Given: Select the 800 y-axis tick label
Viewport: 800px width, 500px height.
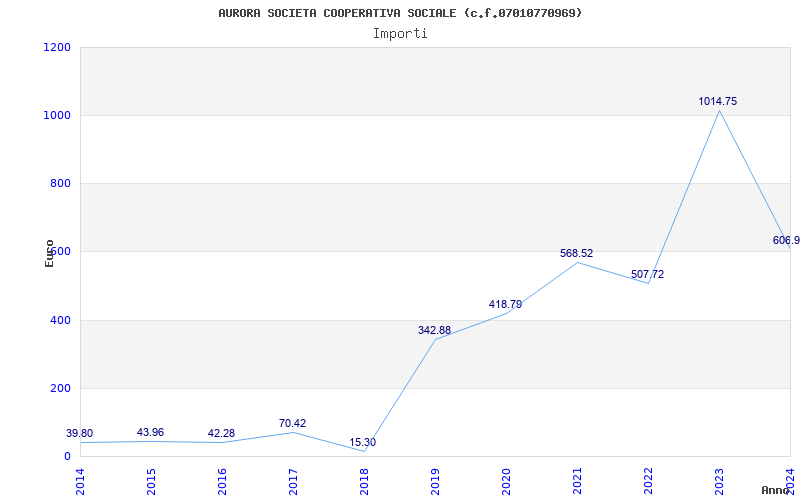Looking at the screenshot, I should (61, 183).
